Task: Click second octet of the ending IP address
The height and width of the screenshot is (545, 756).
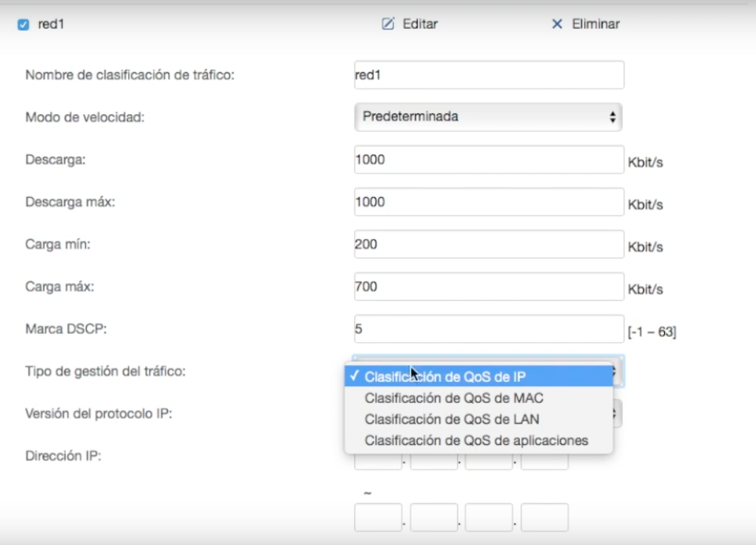Action: pyautogui.click(x=434, y=517)
